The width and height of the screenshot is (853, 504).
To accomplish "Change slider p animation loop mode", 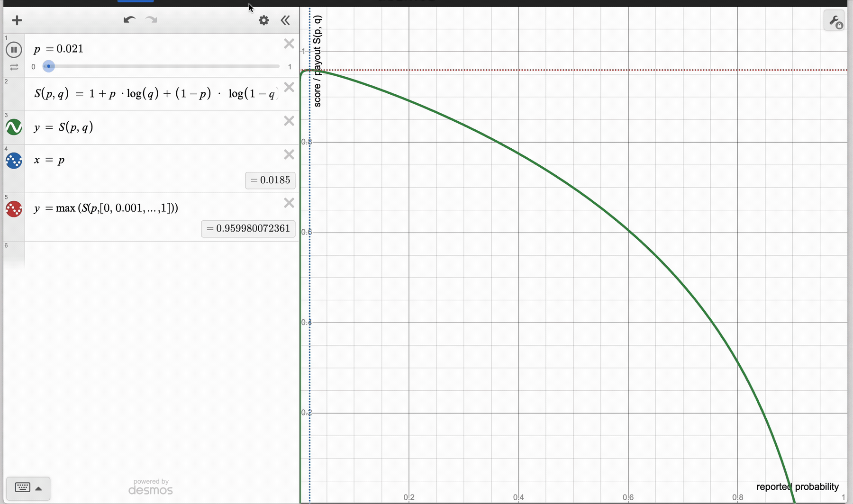I will [x=14, y=67].
